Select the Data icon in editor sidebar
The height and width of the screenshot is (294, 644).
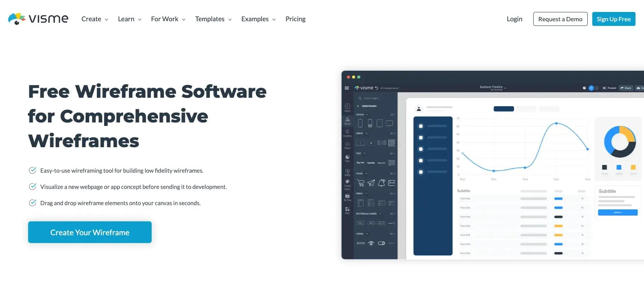[x=347, y=158]
